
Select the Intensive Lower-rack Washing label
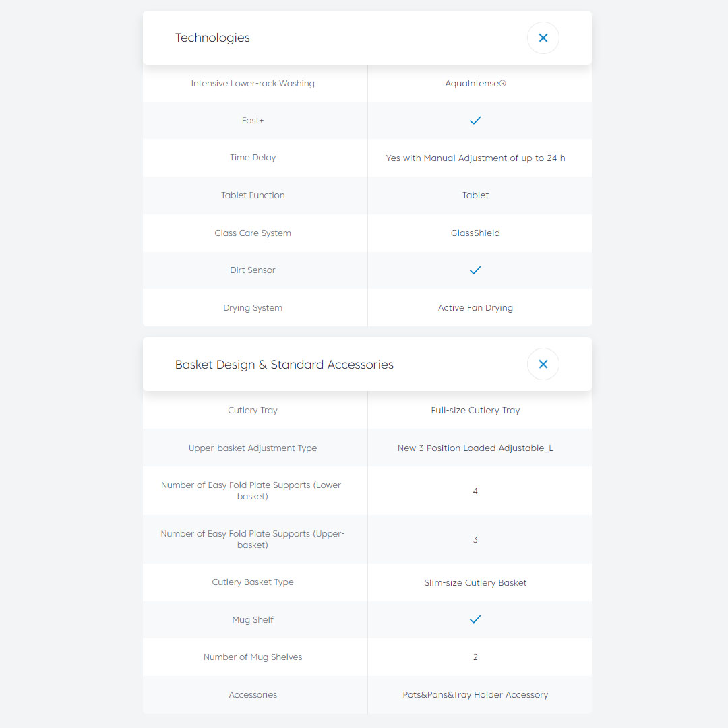tap(253, 84)
